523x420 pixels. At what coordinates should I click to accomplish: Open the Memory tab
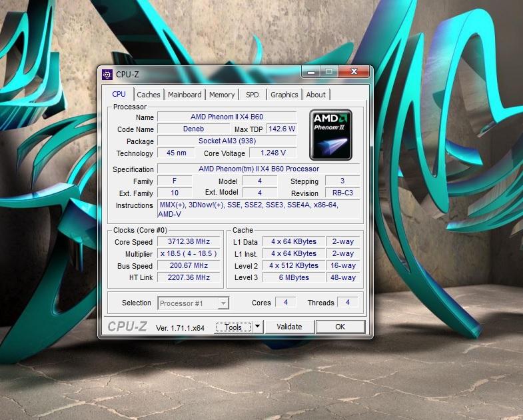pyautogui.click(x=222, y=95)
